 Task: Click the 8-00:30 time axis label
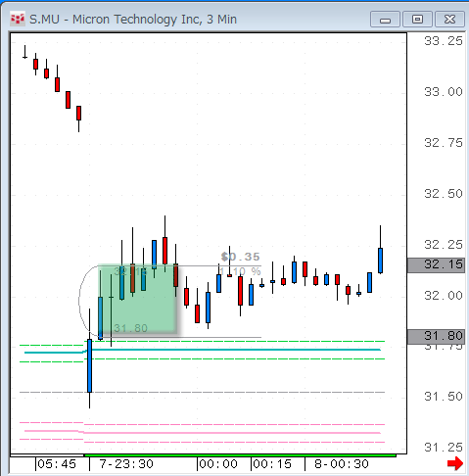[x=342, y=464]
